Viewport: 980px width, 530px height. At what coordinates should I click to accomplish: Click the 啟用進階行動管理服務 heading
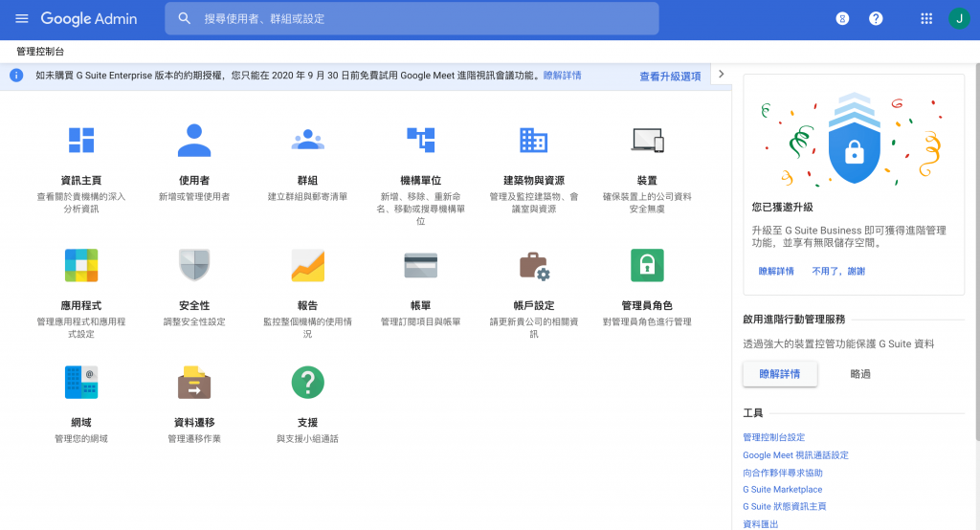(x=793, y=319)
